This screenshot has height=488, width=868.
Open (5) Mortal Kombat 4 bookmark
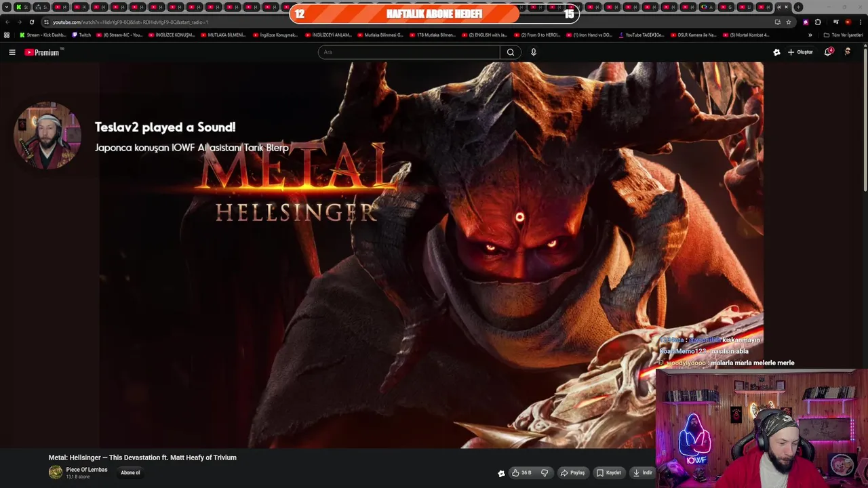(746, 35)
